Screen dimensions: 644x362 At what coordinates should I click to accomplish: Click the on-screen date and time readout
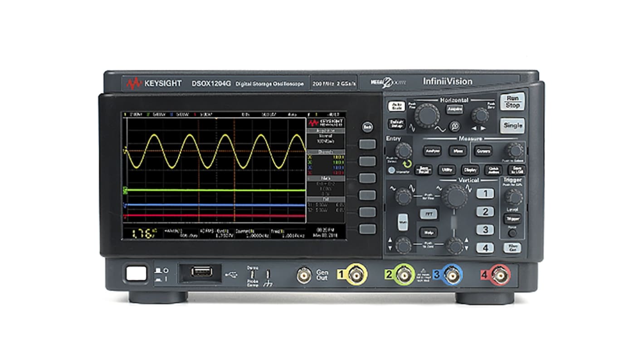pos(326,233)
